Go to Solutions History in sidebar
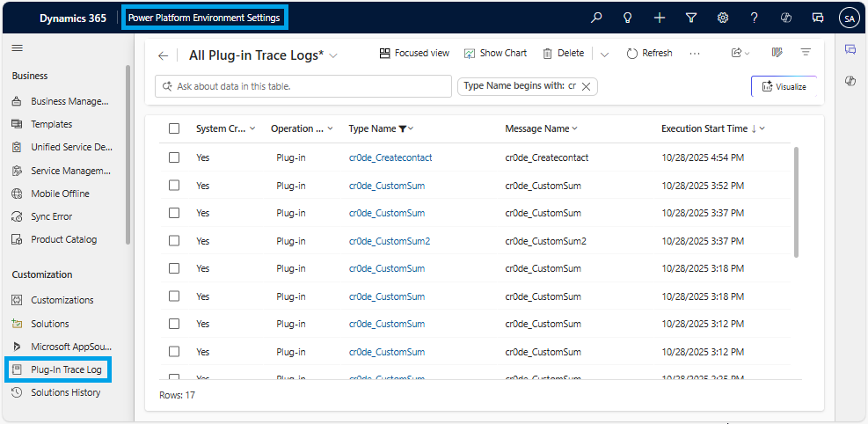 coord(65,392)
